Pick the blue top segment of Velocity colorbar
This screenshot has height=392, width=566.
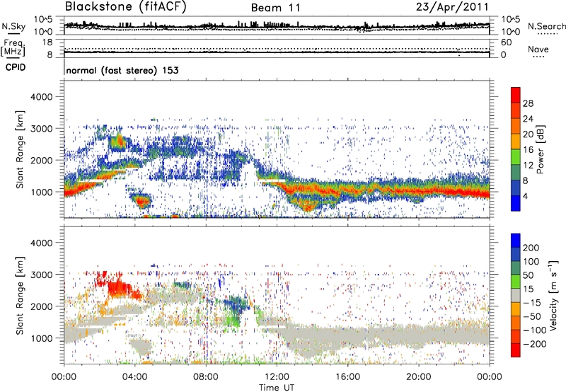516,241
